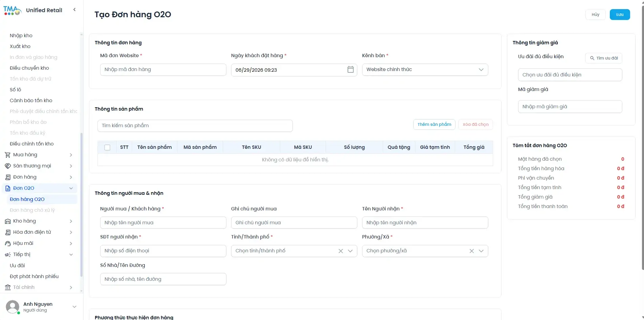Click the Sàn thương mại icon
The height and width of the screenshot is (320, 644).
tap(7, 166)
